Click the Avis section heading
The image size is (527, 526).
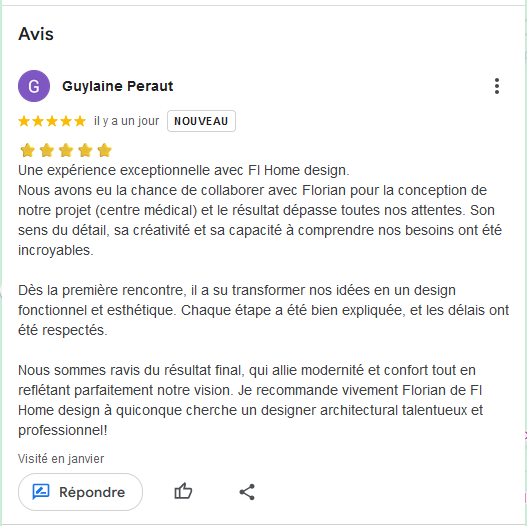coord(36,34)
